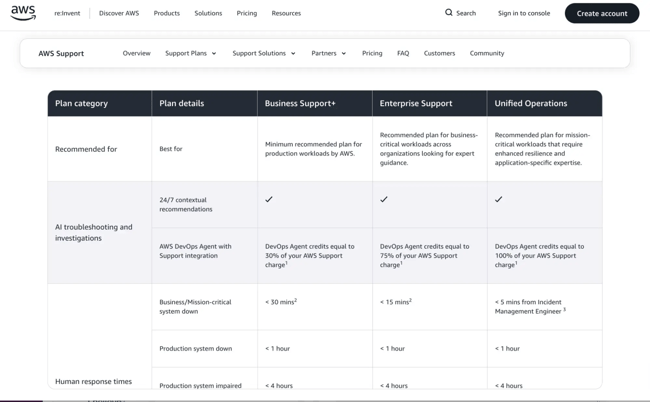Open Pricing in AWS Support sub-navigation
The width and height of the screenshot is (650, 402).
point(372,53)
